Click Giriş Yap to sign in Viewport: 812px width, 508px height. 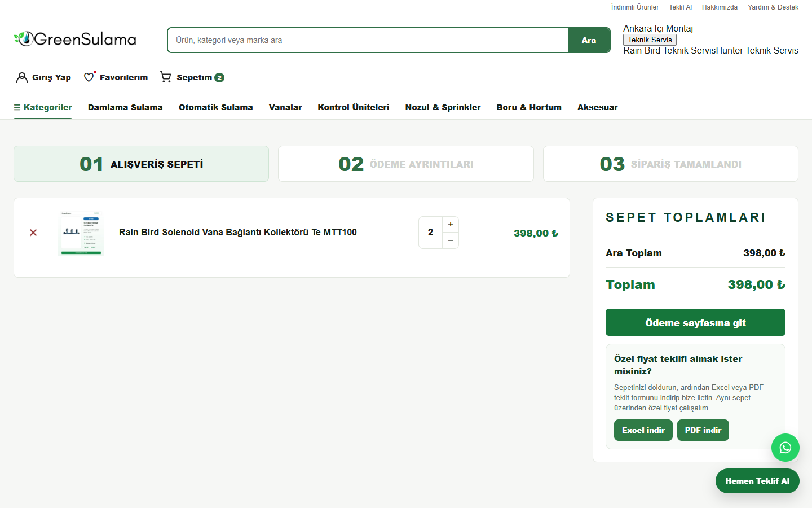51,77
